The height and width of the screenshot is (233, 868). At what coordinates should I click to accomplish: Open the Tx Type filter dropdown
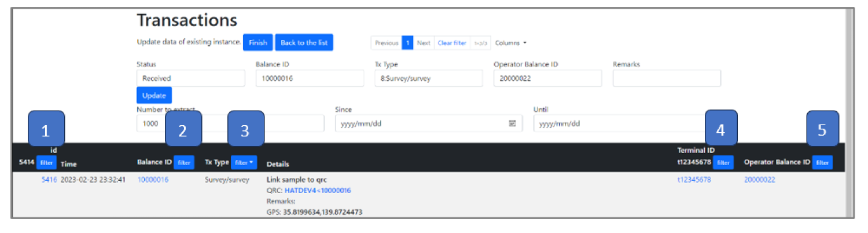tap(244, 163)
